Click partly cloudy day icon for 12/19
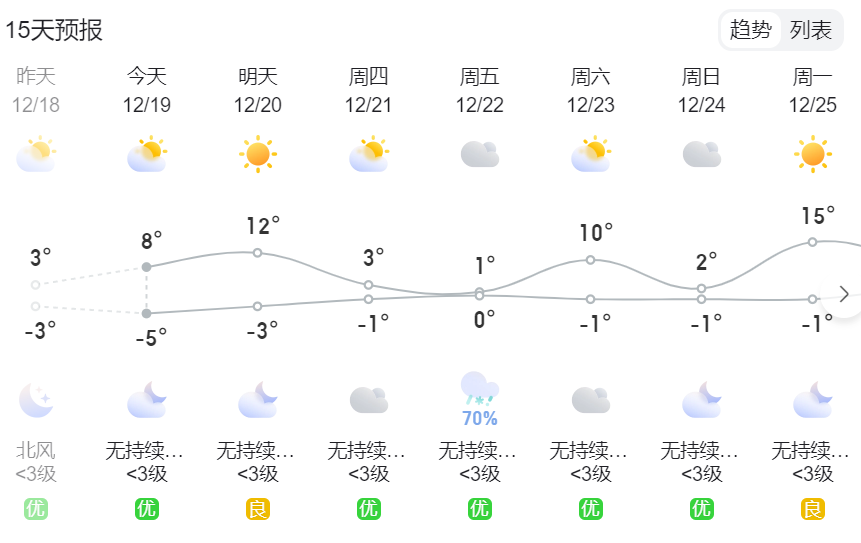This screenshot has height=543, width=861. pyautogui.click(x=147, y=154)
